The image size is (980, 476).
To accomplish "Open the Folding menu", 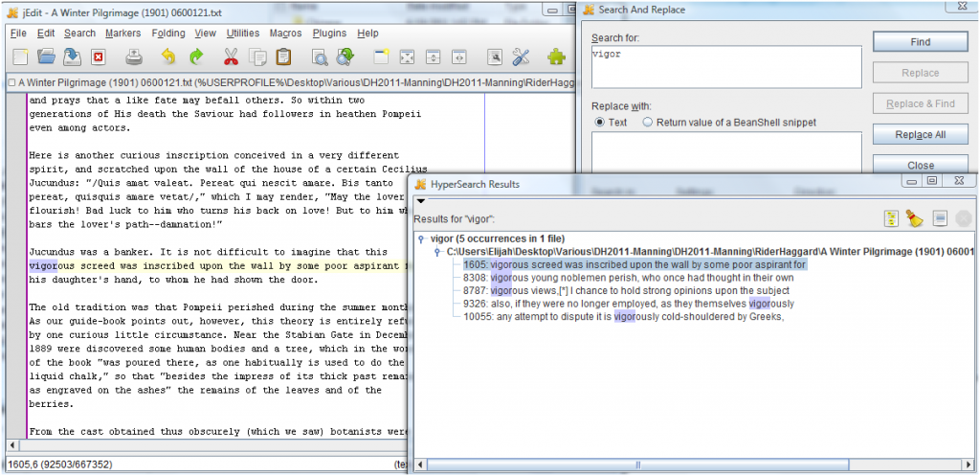I will pyautogui.click(x=168, y=34).
